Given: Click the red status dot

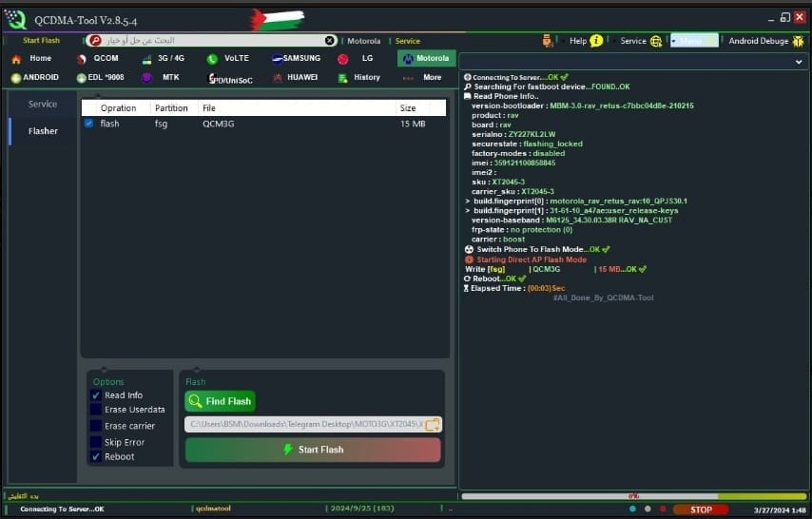Looking at the screenshot, I should (x=663, y=509).
